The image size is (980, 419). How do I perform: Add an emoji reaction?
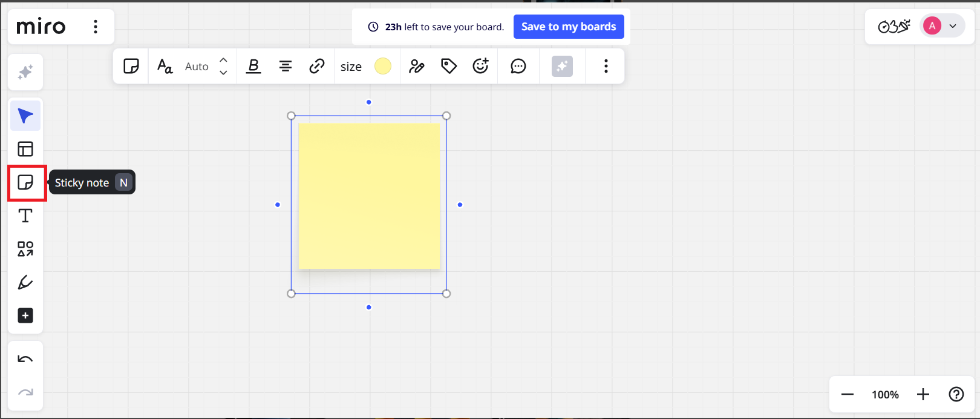(x=481, y=66)
